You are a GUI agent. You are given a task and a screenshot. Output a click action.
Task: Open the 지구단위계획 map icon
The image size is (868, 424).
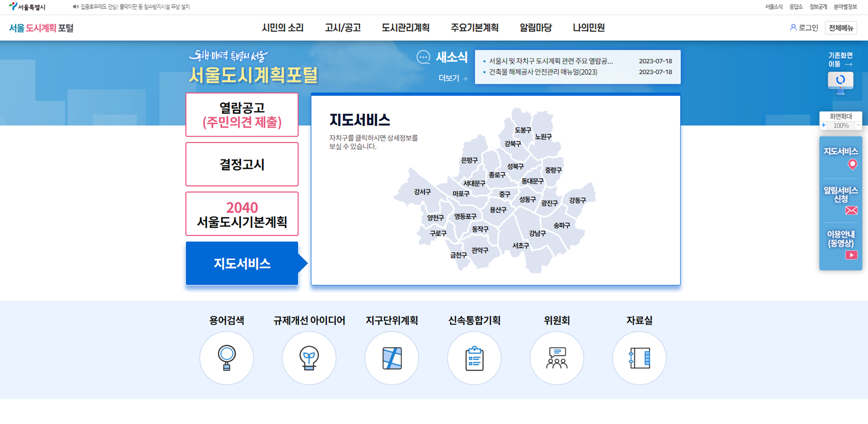(x=392, y=358)
